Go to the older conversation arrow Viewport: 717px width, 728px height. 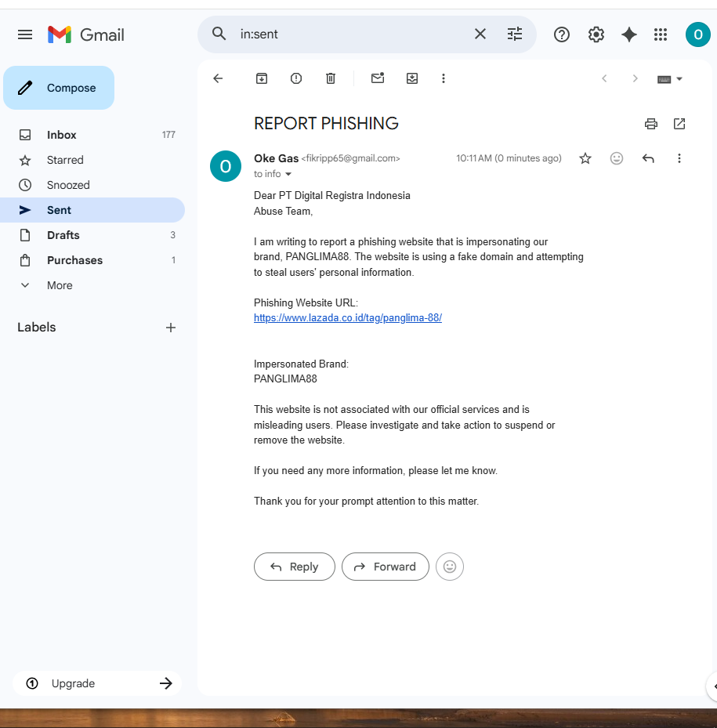635,78
